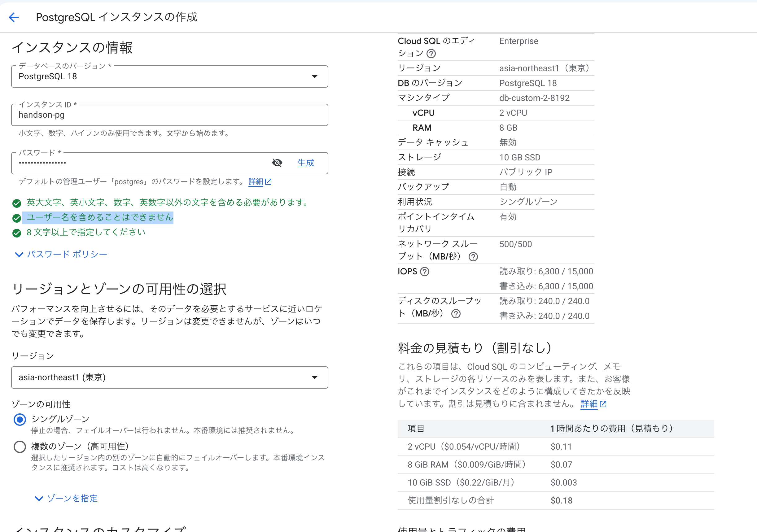Click the ユーザー名を含めることはできません validation text

point(100,217)
